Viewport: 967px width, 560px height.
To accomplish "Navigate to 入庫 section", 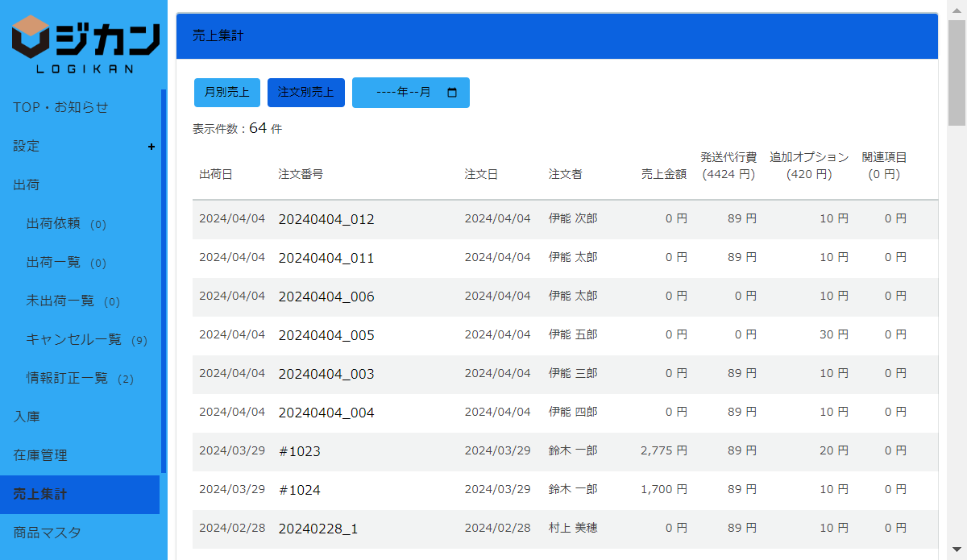I will [27, 417].
